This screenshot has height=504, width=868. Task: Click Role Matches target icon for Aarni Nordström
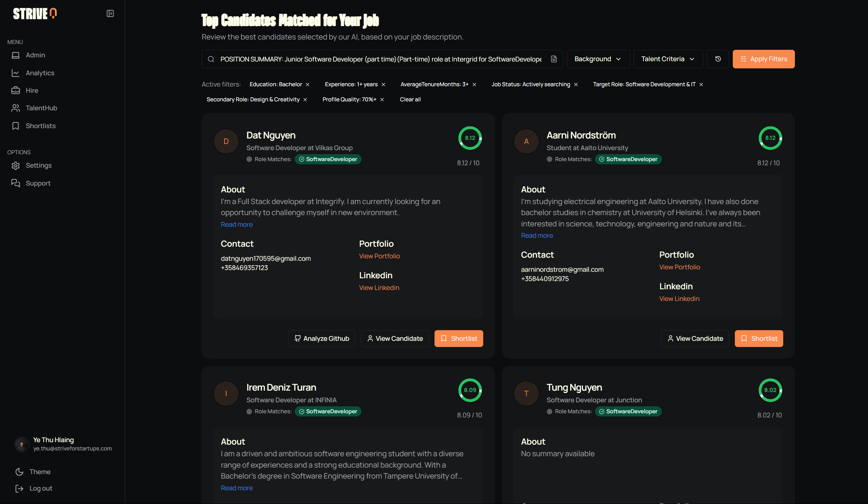click(549, 159)
